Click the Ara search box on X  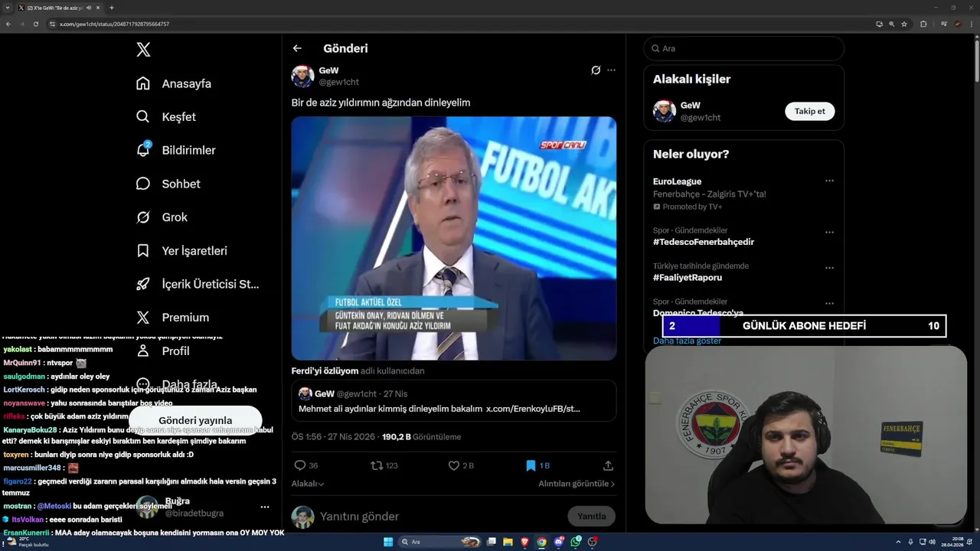(744, 48)
